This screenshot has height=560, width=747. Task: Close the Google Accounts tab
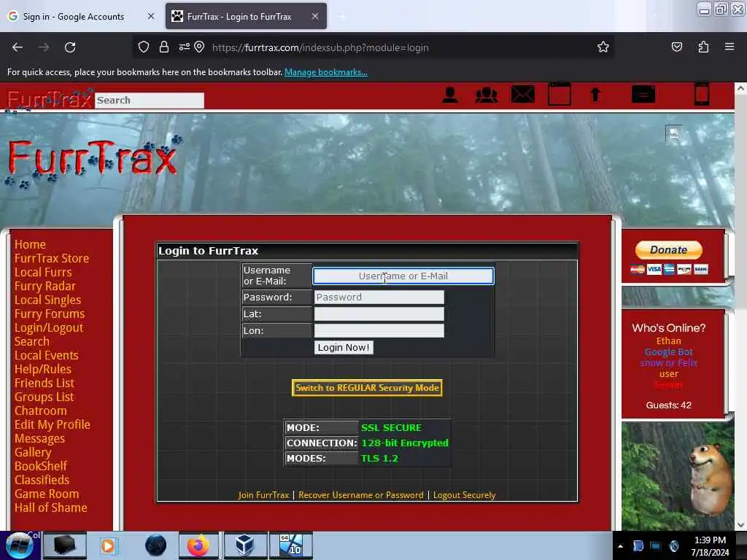click(151, 16)
